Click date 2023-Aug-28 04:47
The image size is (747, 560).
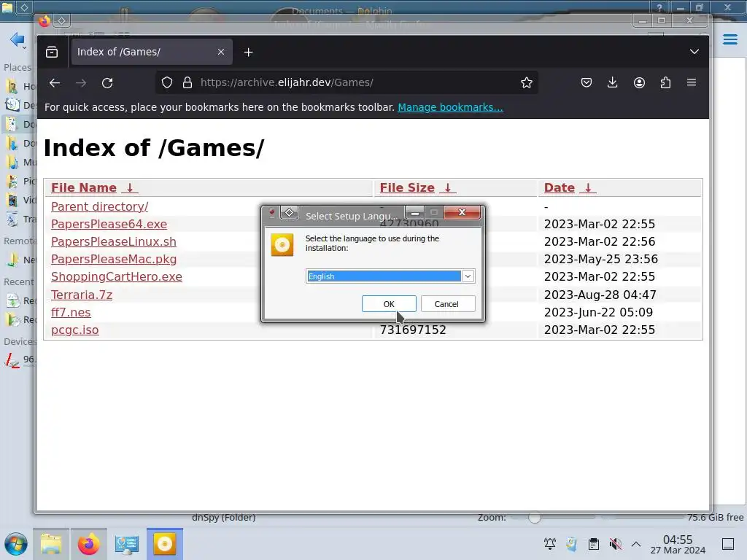coord(600,295)
